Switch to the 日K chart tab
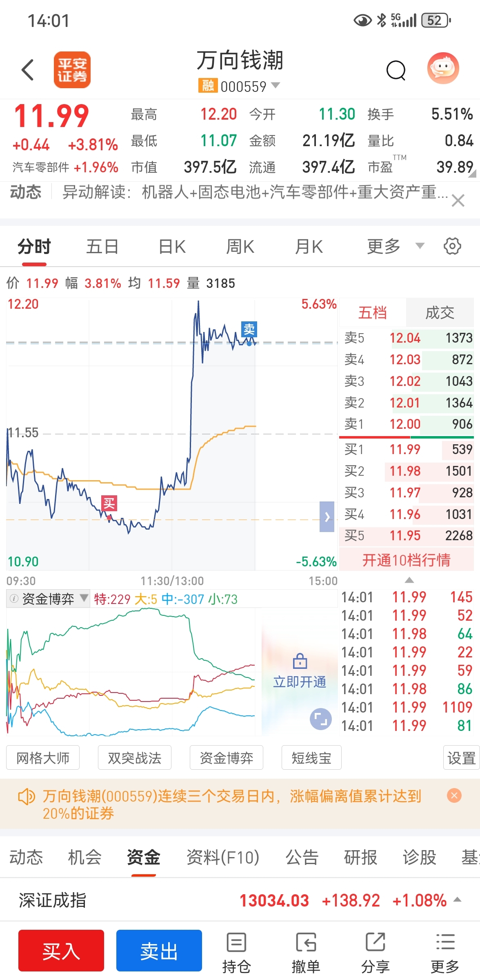Image resolution: width=480 pixels, height=980 pixels. click(172, 246)
